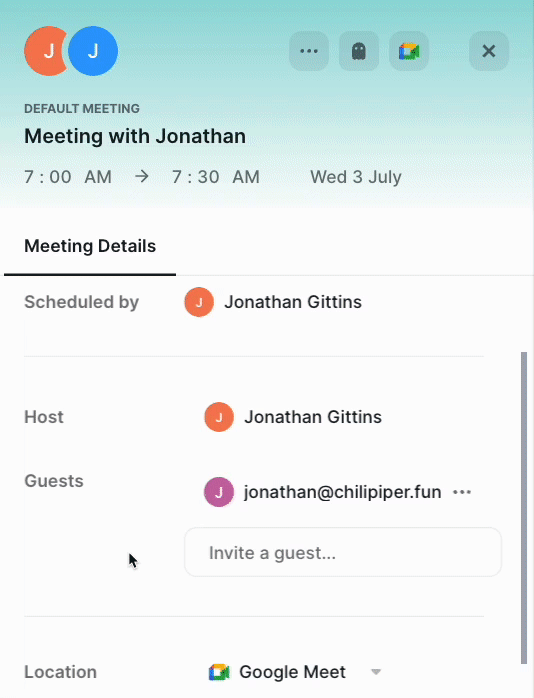Open Google Meet icon button in header
The height and width of the screenshot is (698, 534).
pyautogui.click(x=409, y=51)
